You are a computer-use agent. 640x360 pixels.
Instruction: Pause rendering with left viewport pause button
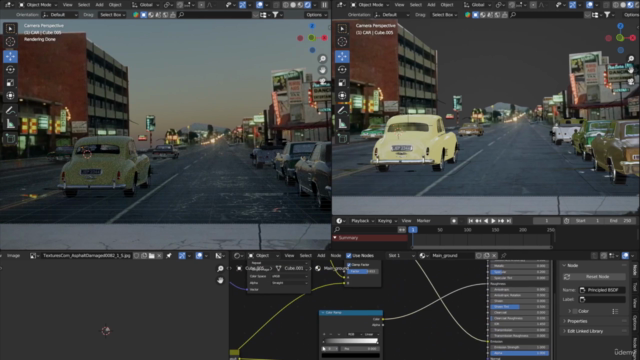pos(324,5)
